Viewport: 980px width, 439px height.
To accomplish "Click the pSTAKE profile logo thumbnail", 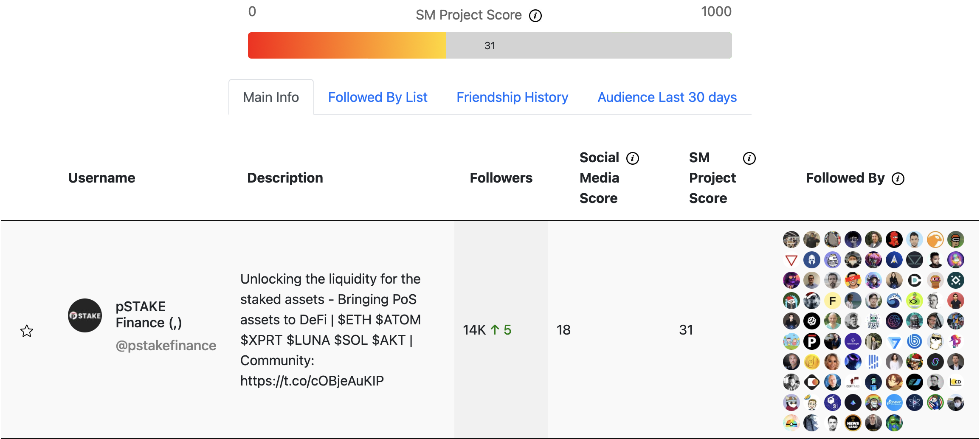I will [x=85, y=315].
